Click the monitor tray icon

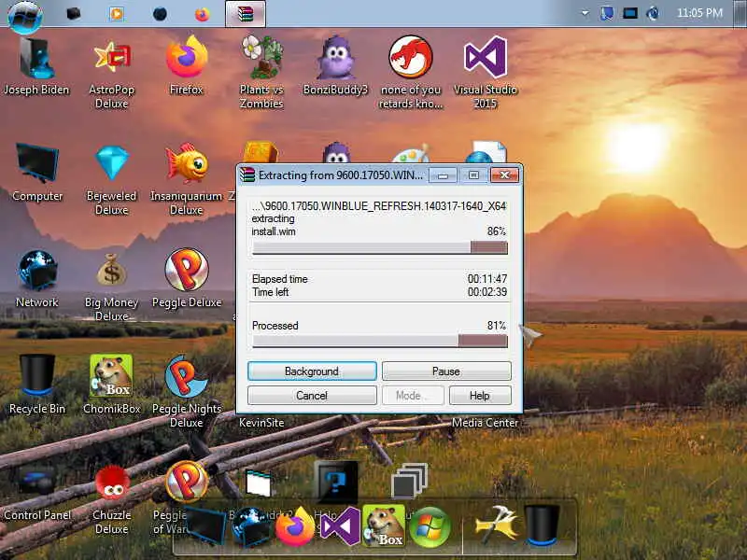629,13
